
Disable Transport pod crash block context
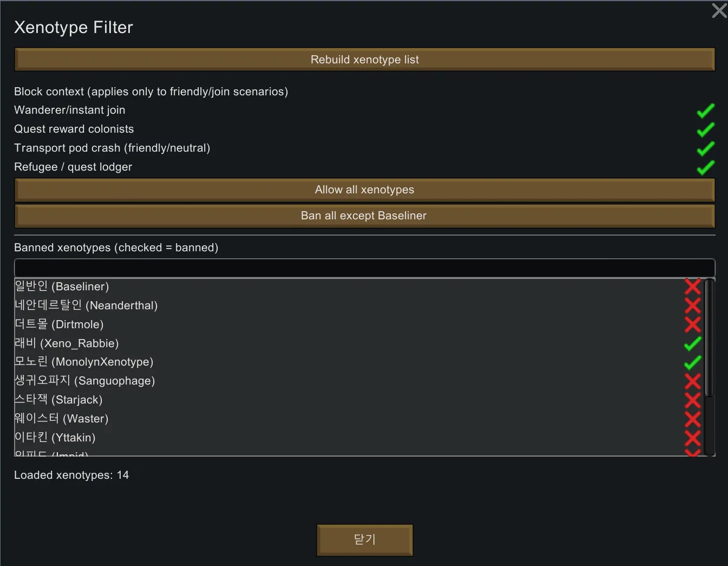pyautogui.click(x=705, y=148)
